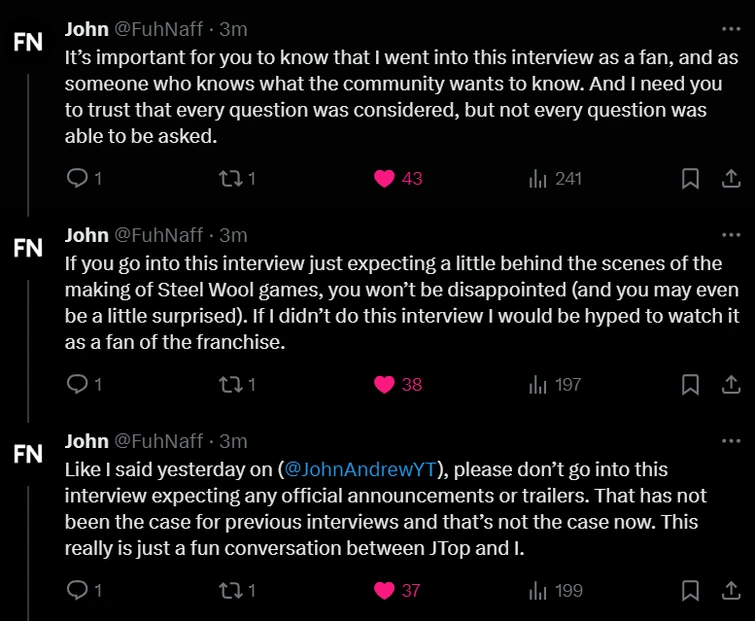View analytics showing 197 views
755x621 pixels.
[x=554, y=384]
